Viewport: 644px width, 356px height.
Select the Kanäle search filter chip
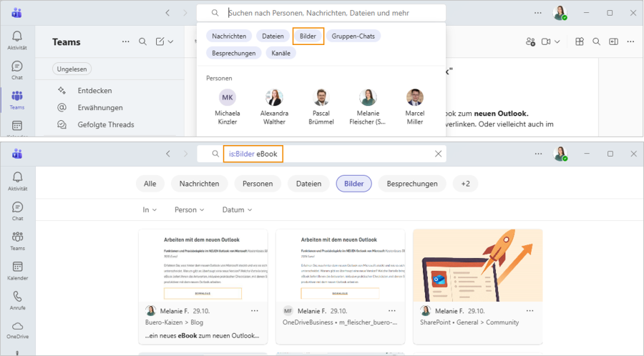(280, 53)
